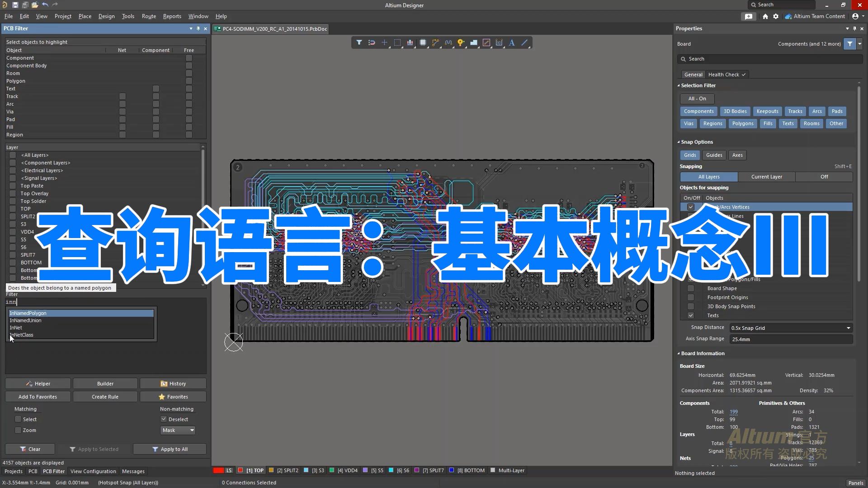Select the place line tool icon
Viewport: 868px width, 488px height.
524,42
